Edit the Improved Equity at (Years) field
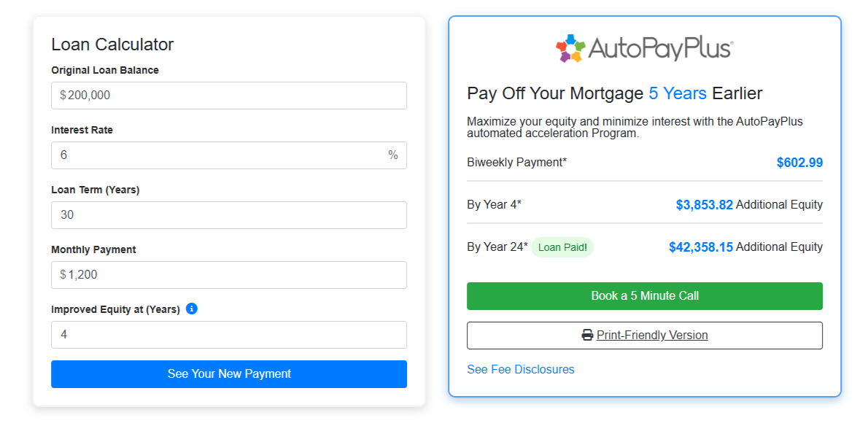868x434 pixels. pos(229,335)
